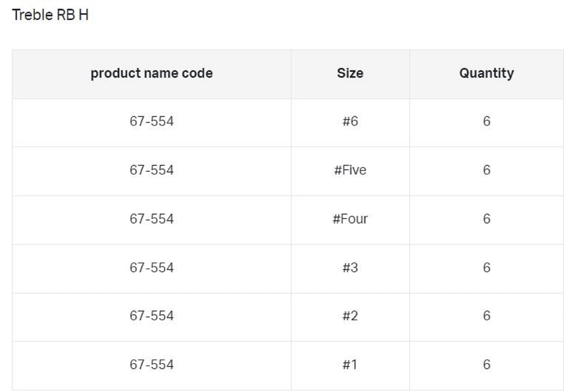Screen dimensions: 564x392
Task: Select product code in the #2 row
Action: (151, 316)
